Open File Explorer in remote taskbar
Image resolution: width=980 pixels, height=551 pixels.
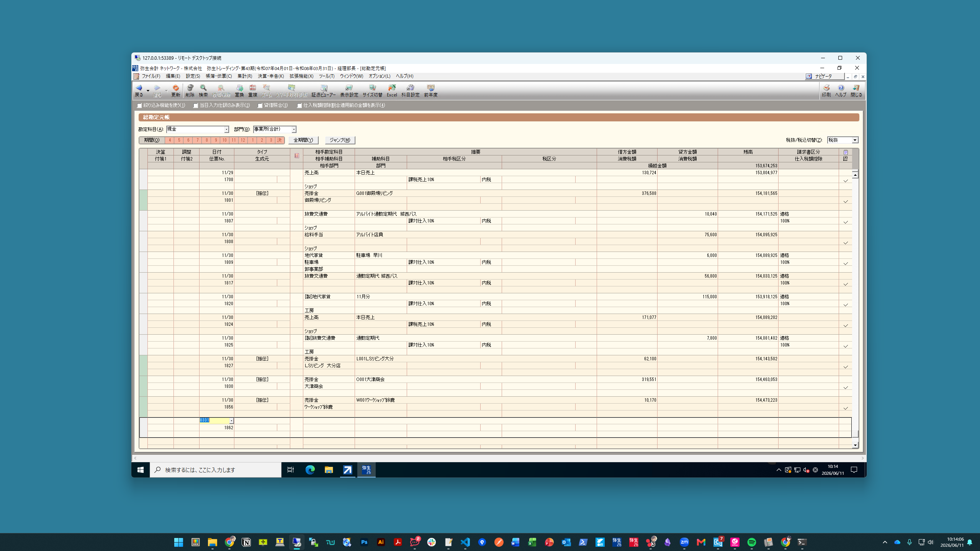[x=329, y=469]
